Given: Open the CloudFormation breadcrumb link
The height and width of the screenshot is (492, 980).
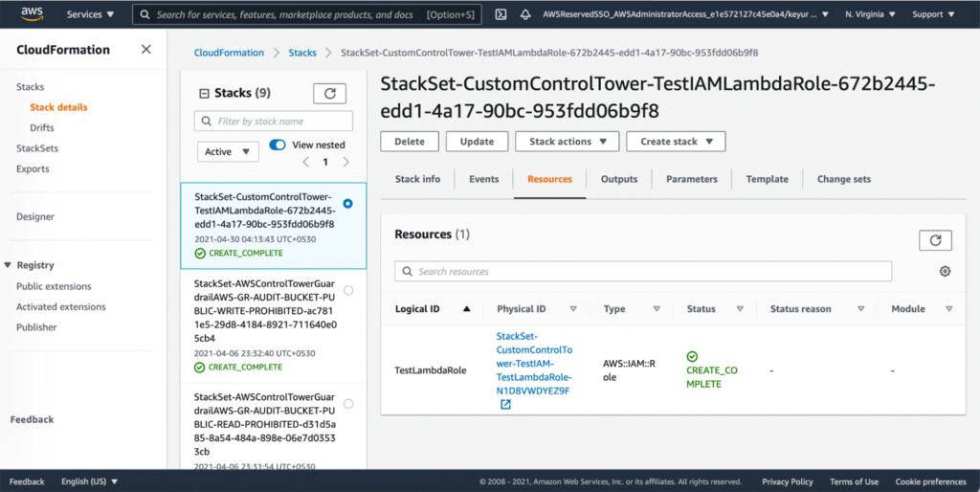Looking at the screenshot, I should (229, 53).
